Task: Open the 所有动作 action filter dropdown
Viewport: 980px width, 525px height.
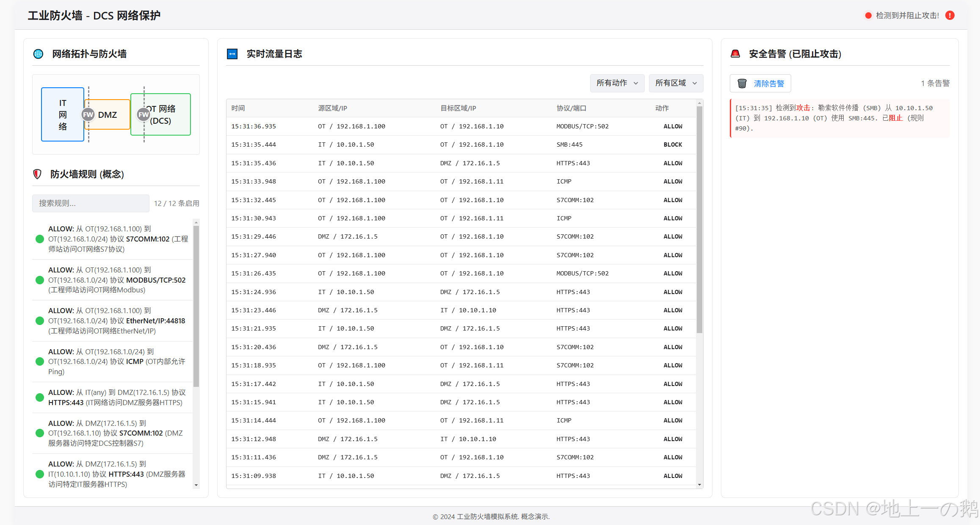Action: (x=617, y=83)
